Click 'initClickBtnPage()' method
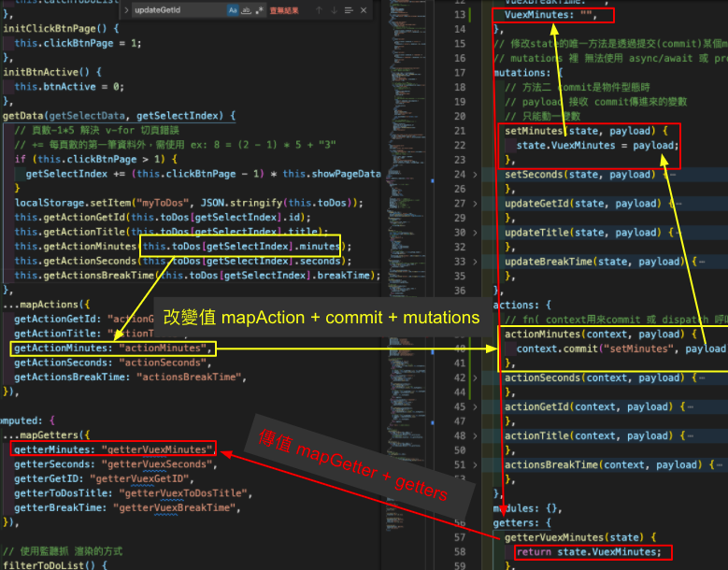This screenshot has height=570, width=728. point(55,29)
